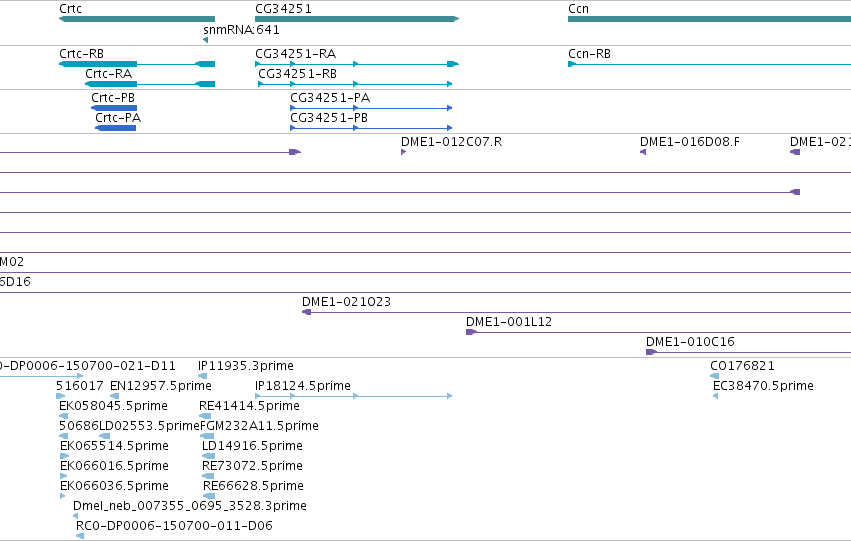The height and width of the screenshot is (541, 851).
Task: Select the EK058045.5prime EST
Action: (63, 416)
